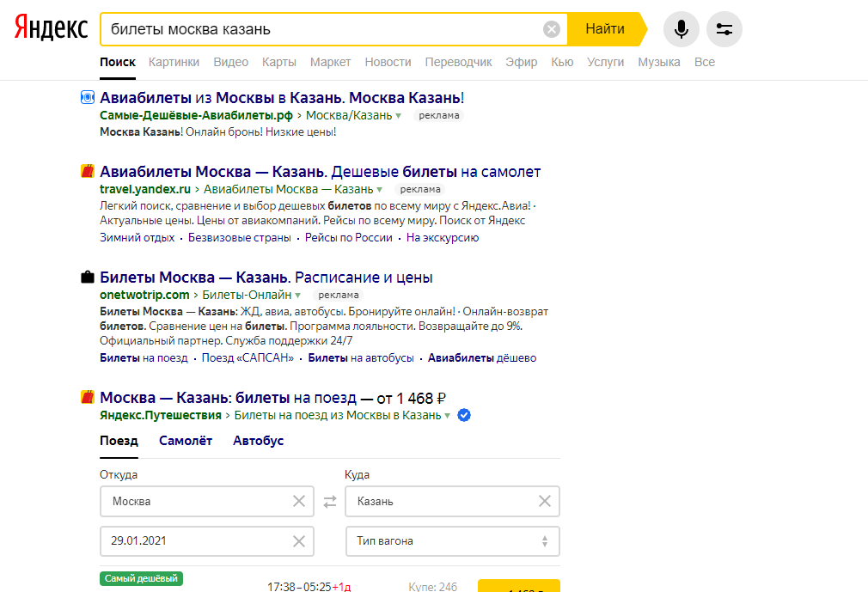Screen dimensions: 868x592
Task: Follow the Поезд «САПСАН» sitelink
Action: 248,358
